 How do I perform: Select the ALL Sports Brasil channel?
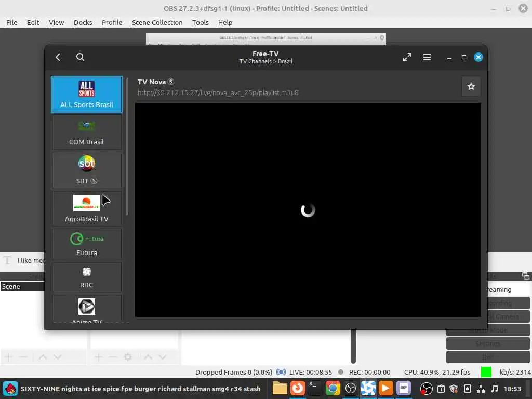click(87, 95)
